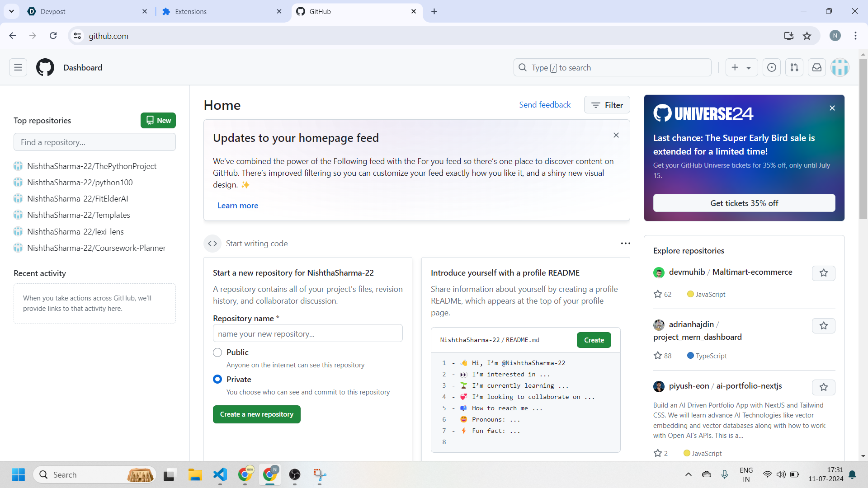
Task: Switch to the Devpost browser tab
Action: pyautogui.click(x=86, y=11)
